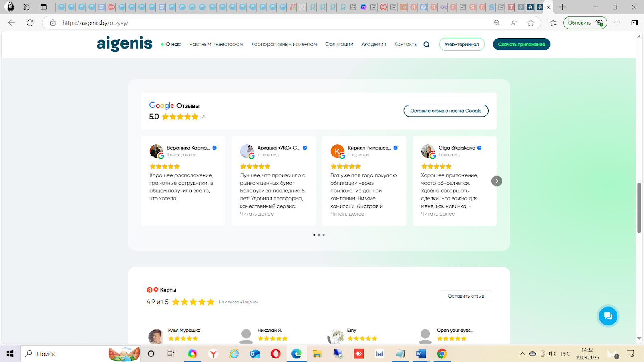The width and height of the screenshot is (644, 362).
Task: Open Google Chrome from the taskbar
Action: 442,354
